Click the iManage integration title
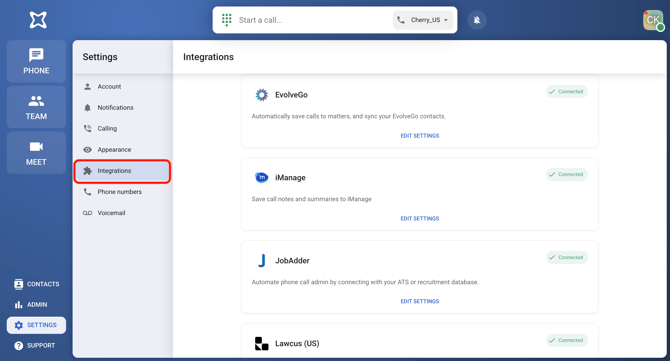 coord(290,178)
